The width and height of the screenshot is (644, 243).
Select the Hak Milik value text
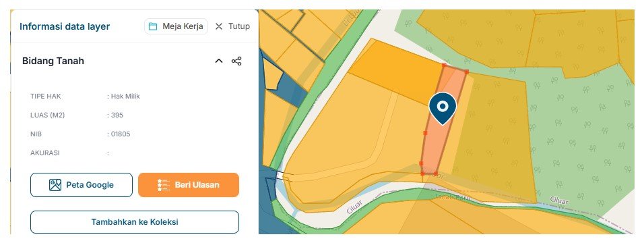click(x=125, y=97)
